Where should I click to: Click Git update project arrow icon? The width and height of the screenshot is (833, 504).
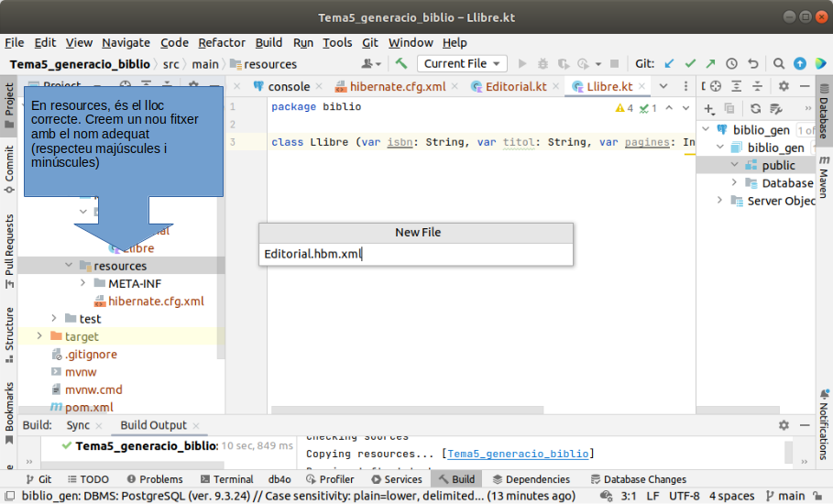pyautogui.click(x=669, y=64)
